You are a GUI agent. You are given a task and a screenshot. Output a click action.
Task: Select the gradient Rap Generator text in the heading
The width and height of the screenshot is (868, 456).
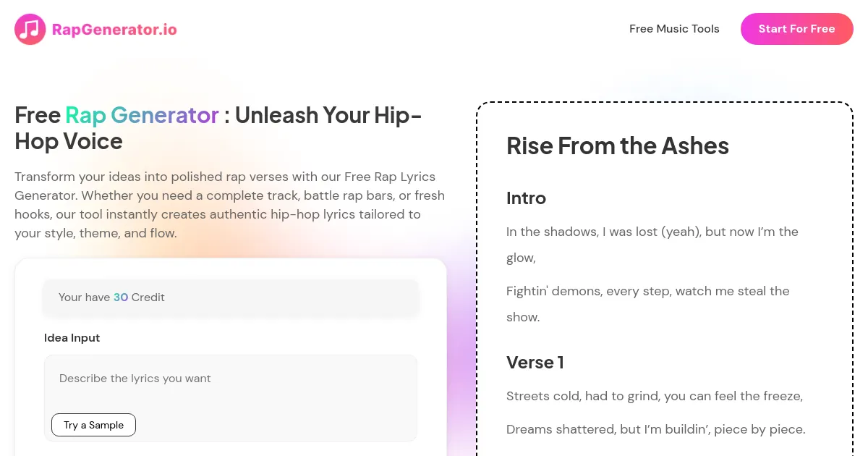142,115
